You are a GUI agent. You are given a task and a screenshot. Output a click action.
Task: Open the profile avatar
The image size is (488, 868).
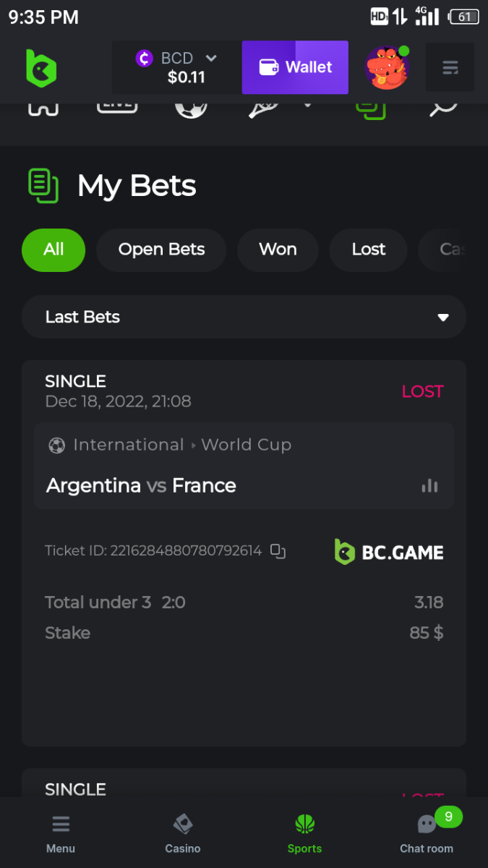point(387,68)
